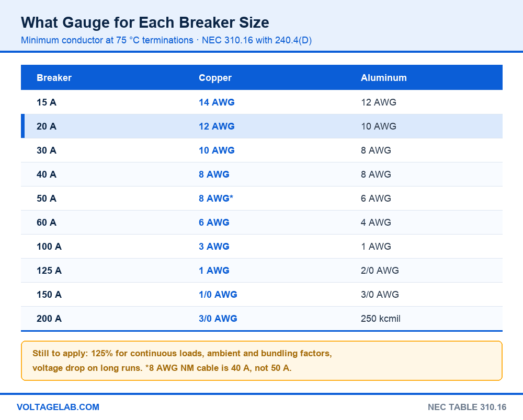Click the subtitle mentioning NEC 310.16 with 240.4(D)
523x420 pixels.
click(166, 40)
